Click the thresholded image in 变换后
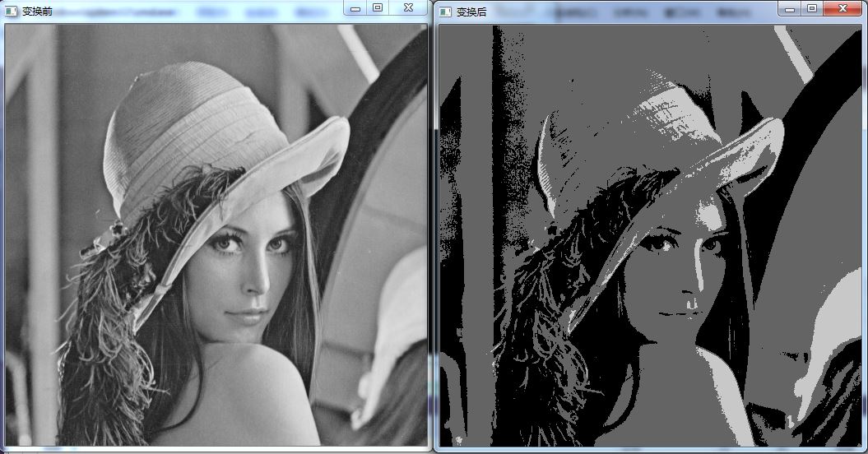Viewport: 868px width, 454px height. point(651,236)
